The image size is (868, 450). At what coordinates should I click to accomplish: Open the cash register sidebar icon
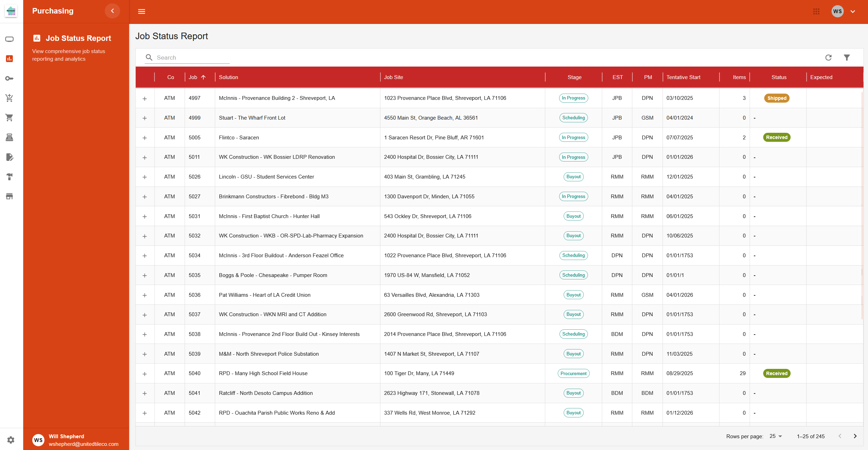(x=9, y=137)
